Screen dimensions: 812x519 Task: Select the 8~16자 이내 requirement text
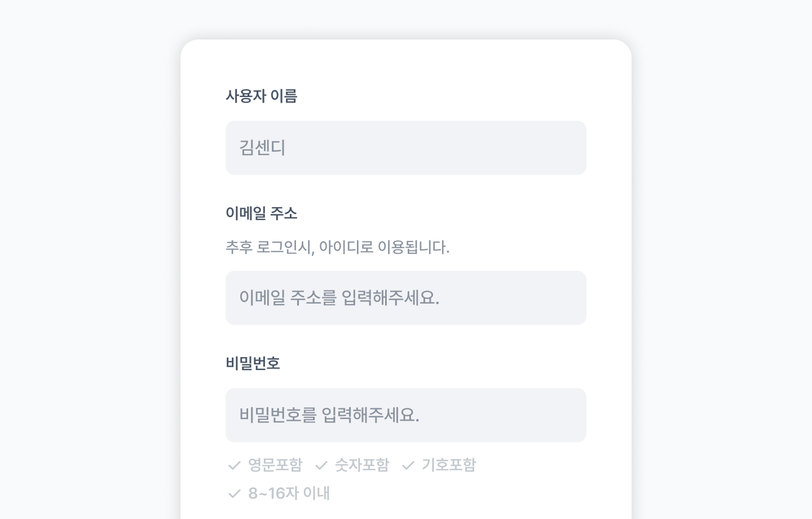point(289,493)
